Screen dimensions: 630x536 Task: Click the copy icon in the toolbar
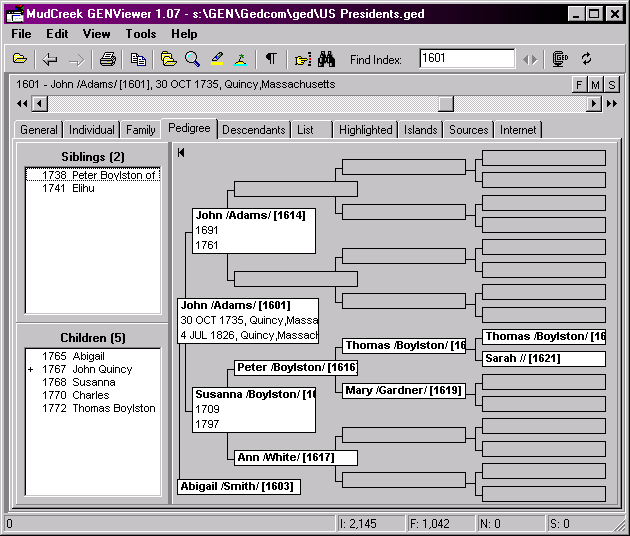tap(138, 59)
